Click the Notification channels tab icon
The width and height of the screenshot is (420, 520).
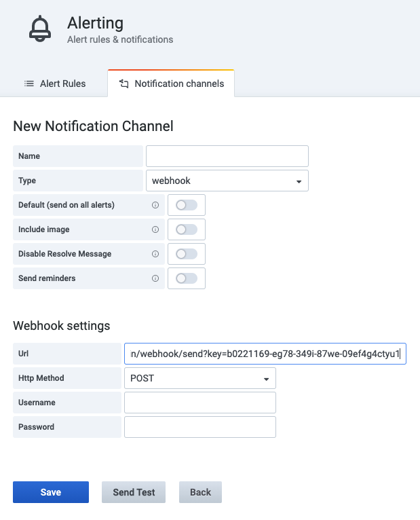123,83
